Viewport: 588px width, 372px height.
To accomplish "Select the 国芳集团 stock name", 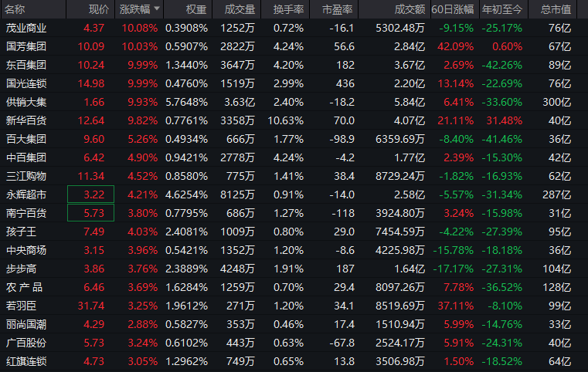I will point(26,46).
